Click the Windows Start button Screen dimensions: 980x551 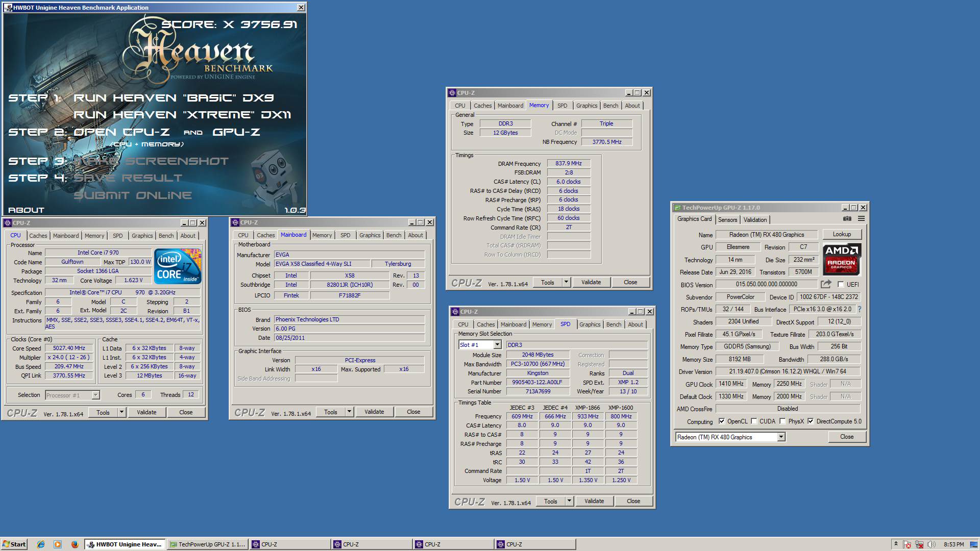click(x=14, y=544)
